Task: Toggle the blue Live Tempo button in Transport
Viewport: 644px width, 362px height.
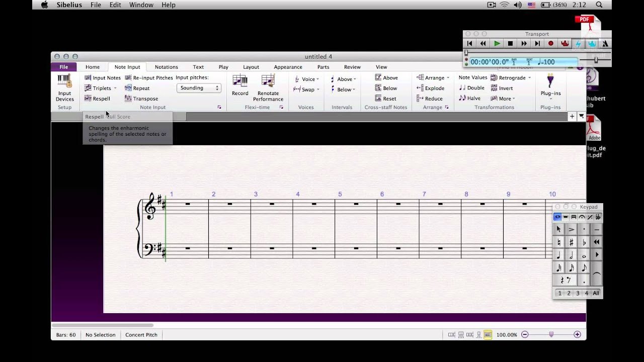Action: (x=592, y=44)
